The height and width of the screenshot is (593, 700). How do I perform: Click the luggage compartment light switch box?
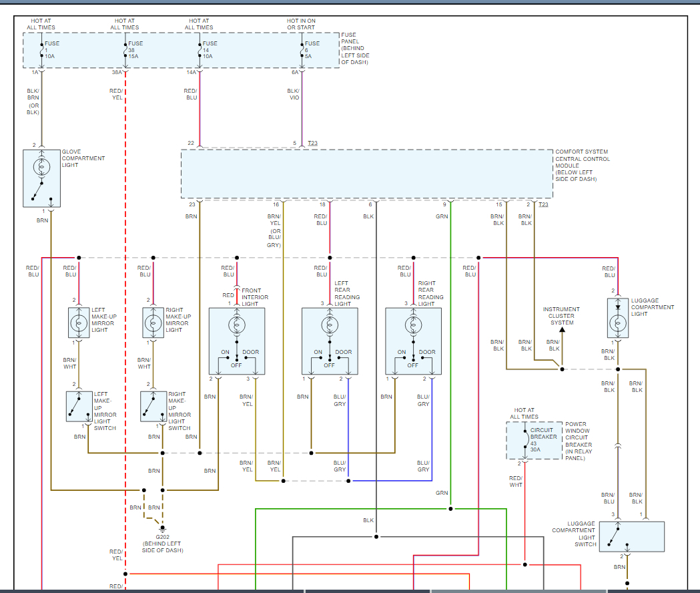click(x=631, y=536)
